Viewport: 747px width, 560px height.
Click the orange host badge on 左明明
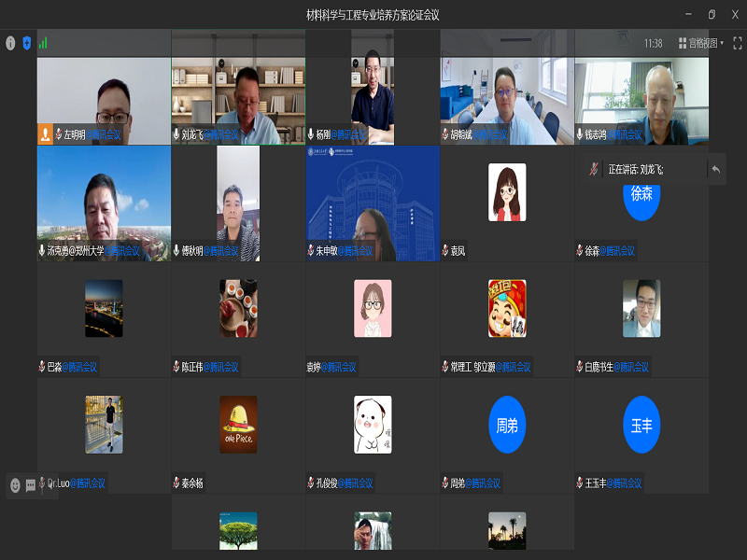point(45,134)
